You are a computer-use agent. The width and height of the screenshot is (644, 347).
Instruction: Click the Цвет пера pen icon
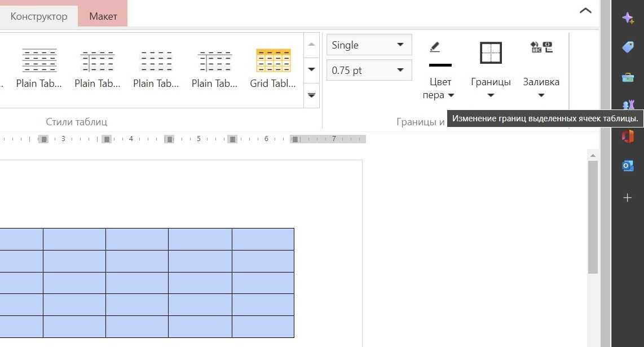click(434, 47)
